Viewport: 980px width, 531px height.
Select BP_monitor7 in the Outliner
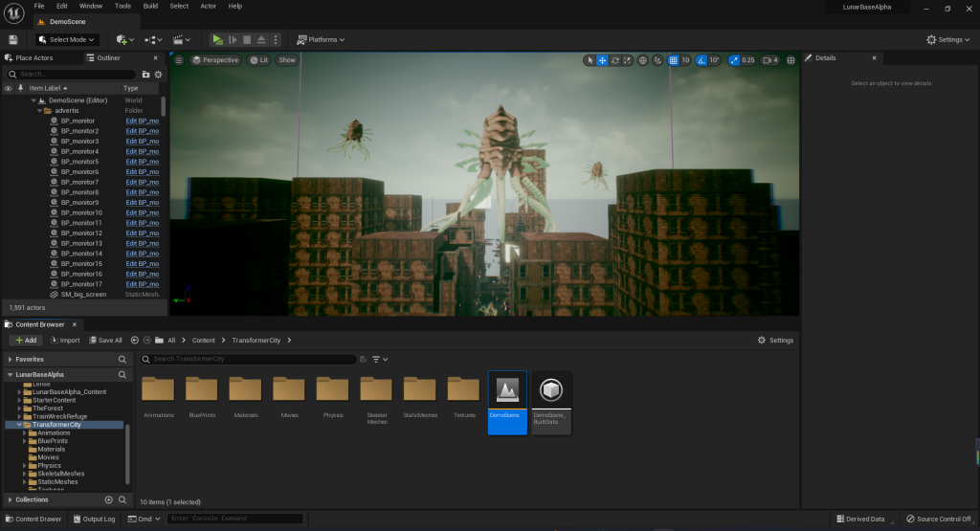79,182
